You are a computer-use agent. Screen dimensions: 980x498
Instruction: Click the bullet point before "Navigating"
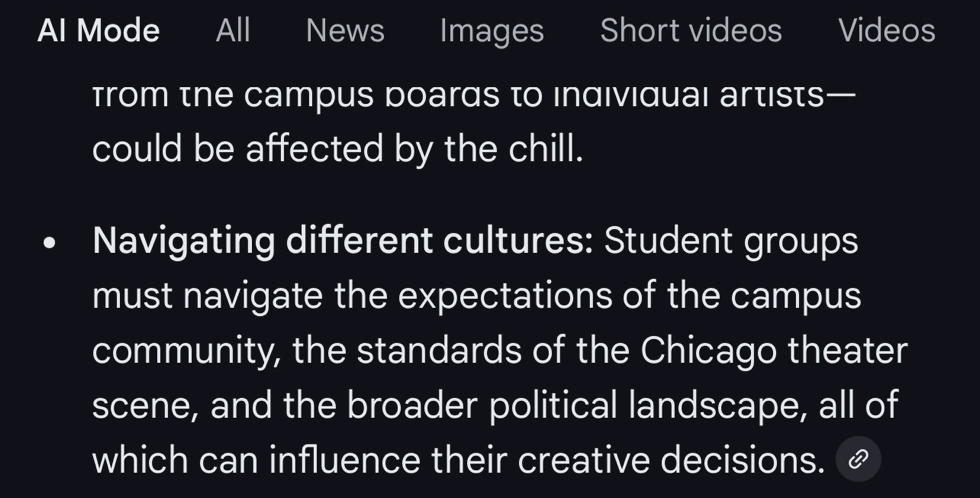point(49,243)
